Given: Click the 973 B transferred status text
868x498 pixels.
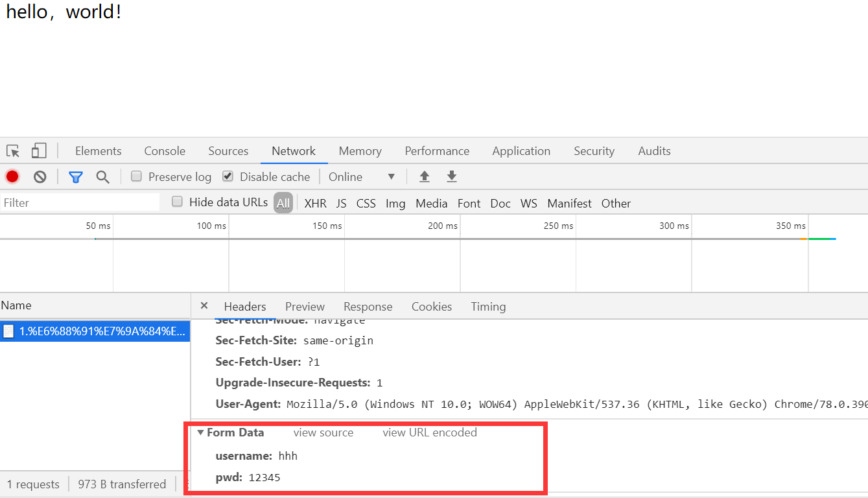Looking at the screenshot, I should click(x=122, y=484).
